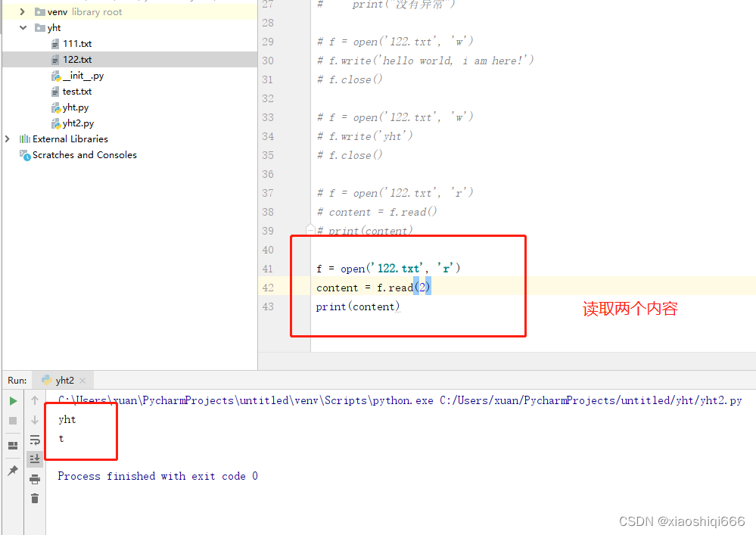Screen dimensions: 756x535
Task: Collapse the yht folder
Action: click(23, 27)
